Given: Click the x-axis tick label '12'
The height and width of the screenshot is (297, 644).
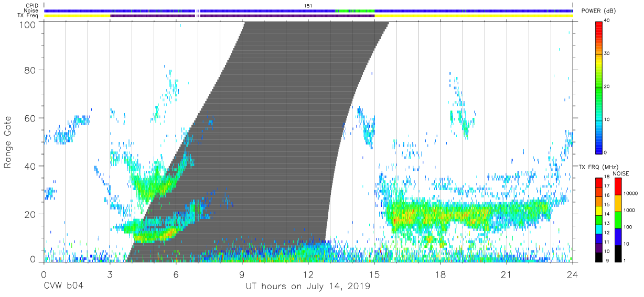Looking at the screenshot, I should (x=308, y=274).
